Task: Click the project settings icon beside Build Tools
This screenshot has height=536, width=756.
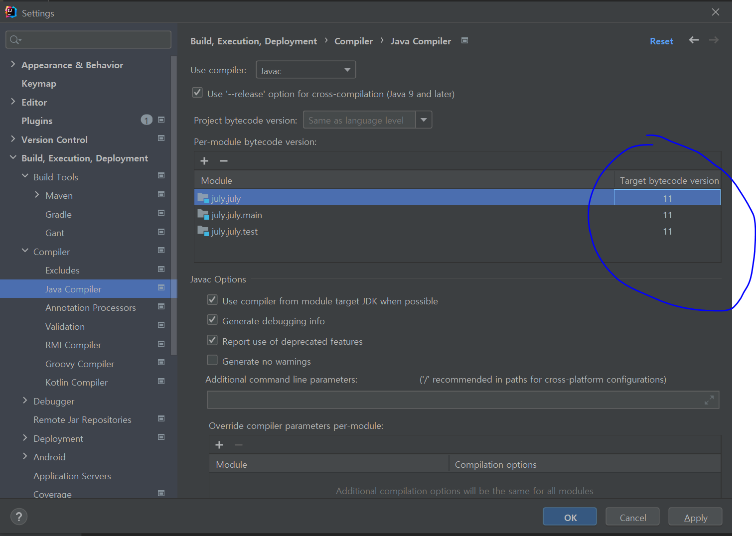Action: (161, 175)
